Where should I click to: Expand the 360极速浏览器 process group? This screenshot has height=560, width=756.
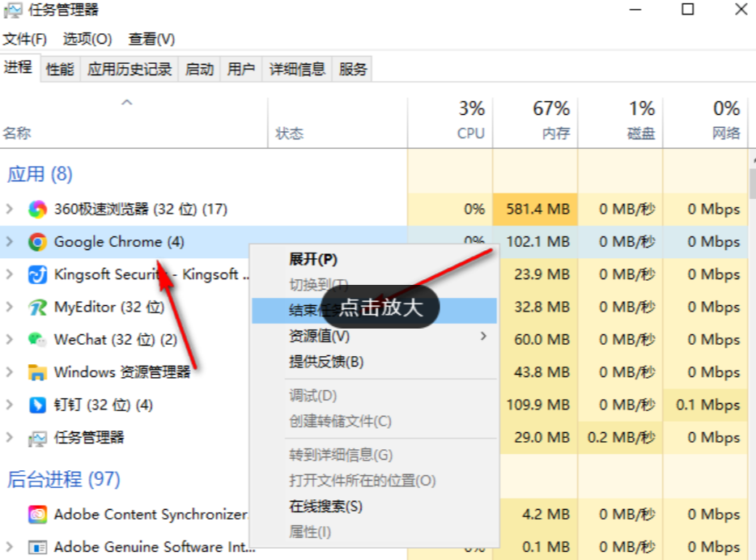click(9, 209)
